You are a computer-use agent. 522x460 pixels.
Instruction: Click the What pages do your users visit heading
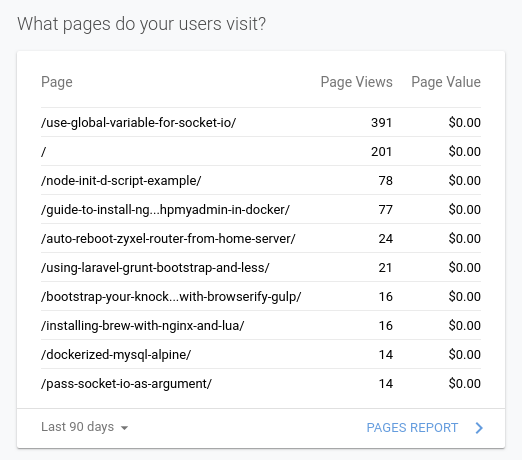coord(142,24)
